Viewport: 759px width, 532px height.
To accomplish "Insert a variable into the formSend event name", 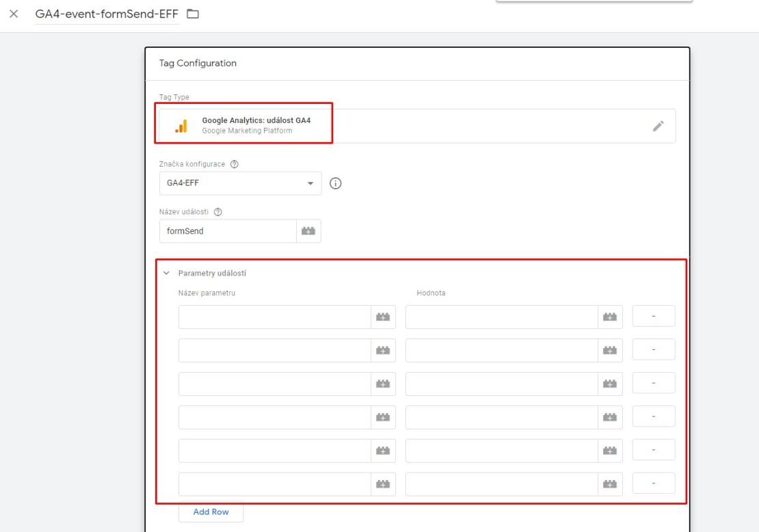I will point(308,231).
